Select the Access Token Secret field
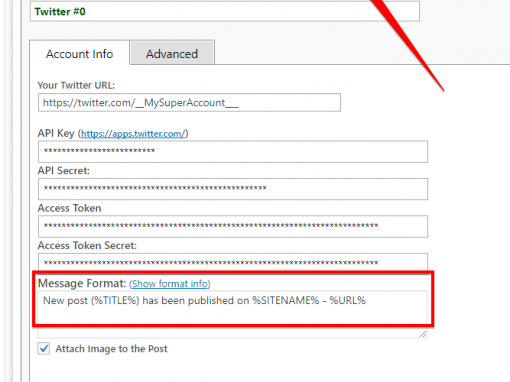 coord(233,263)
